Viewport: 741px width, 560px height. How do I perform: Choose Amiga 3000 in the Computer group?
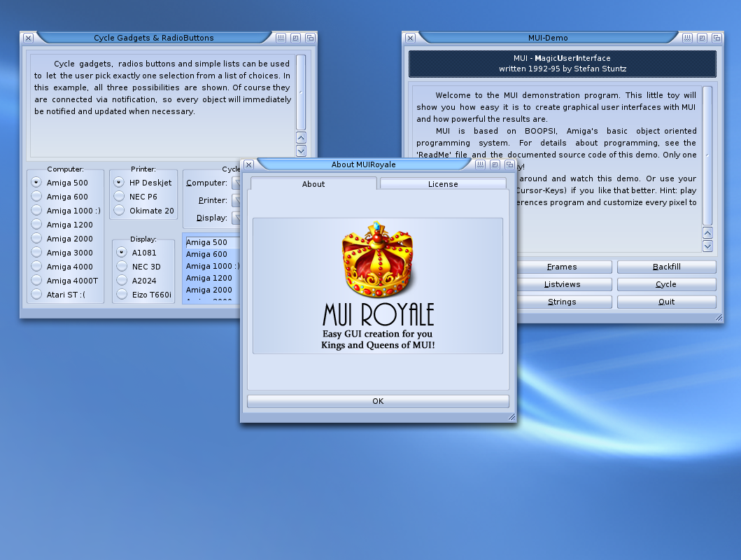pos(36,253)
